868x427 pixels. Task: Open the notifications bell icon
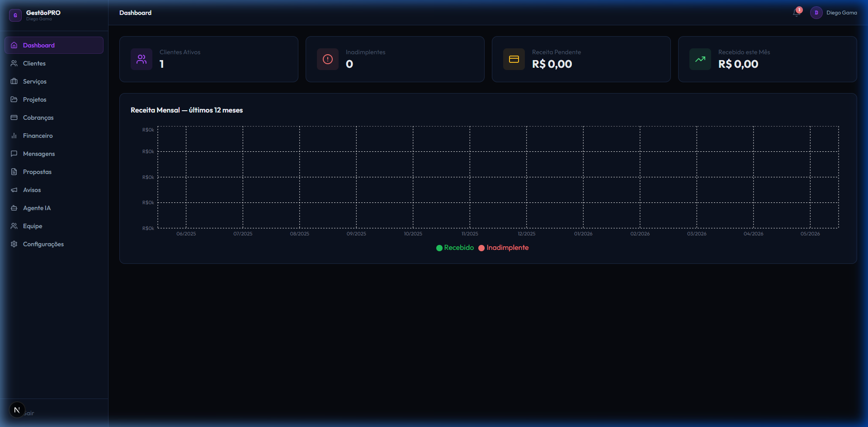pos(796,13)
